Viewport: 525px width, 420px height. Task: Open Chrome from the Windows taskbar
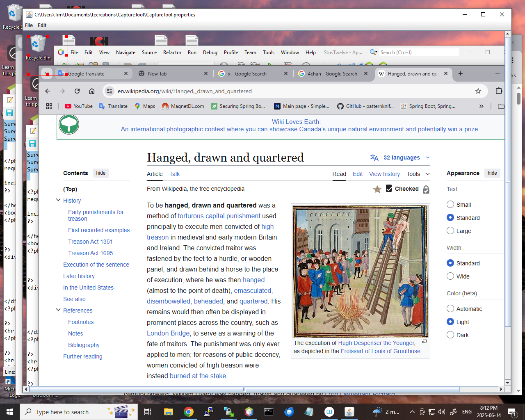click(x=189, y=412)
